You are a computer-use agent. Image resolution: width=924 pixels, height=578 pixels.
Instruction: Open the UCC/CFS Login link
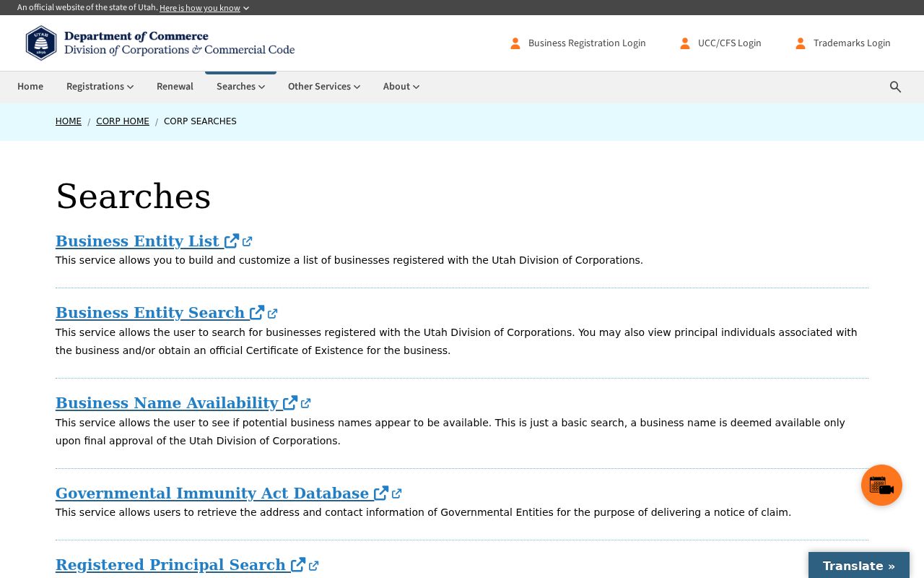pos(720,43)
